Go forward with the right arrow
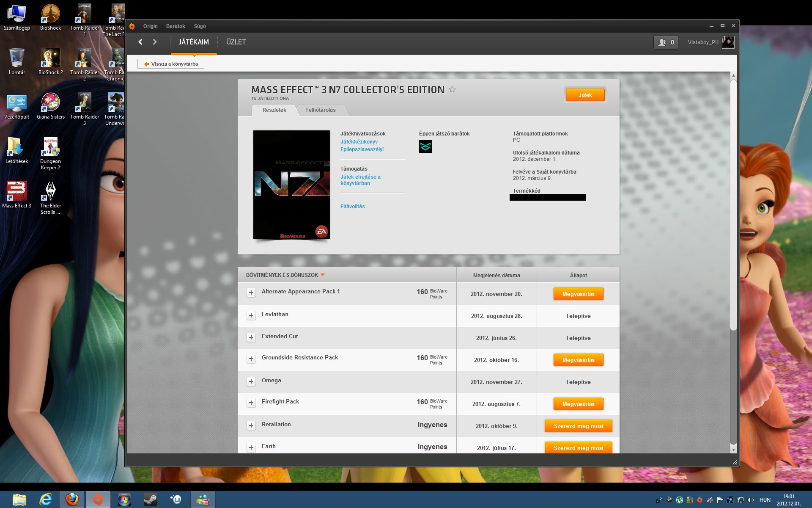812x508 pixels. click(x=155, y=42)
